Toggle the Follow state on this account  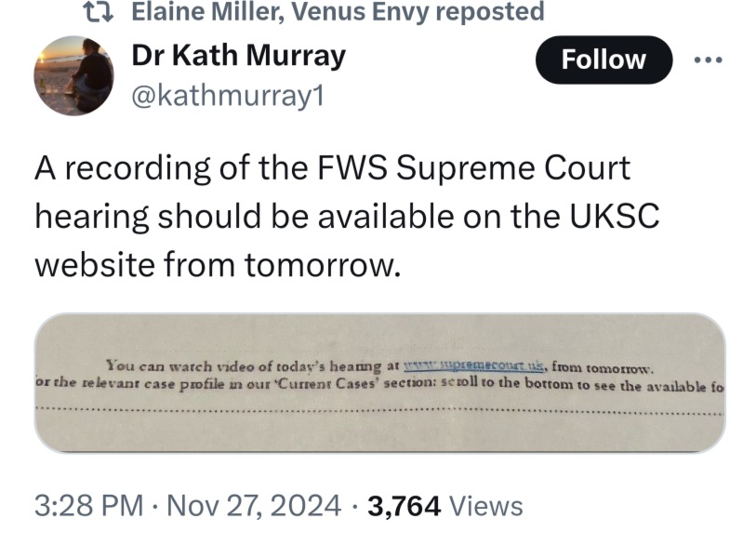coord(603,59)
